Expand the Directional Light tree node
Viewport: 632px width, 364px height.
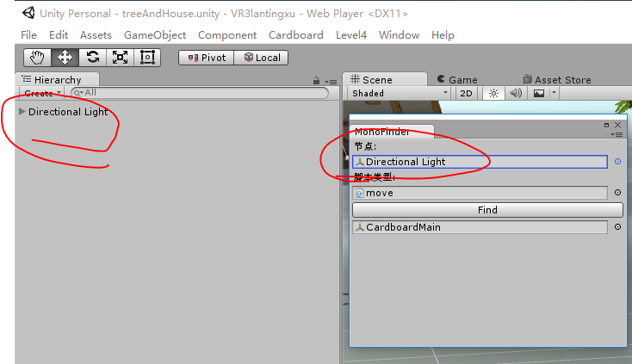[x=22, y=112]
